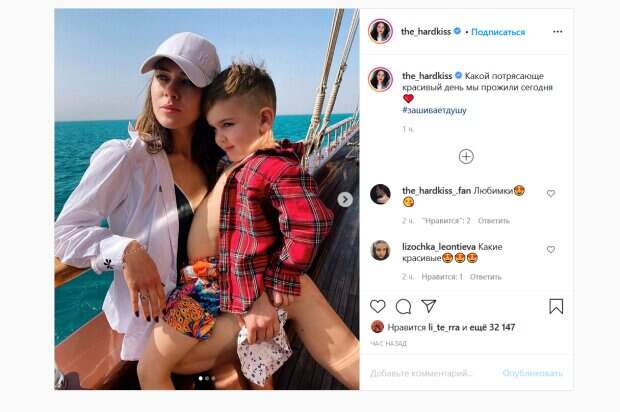The width and height of the screenshot is (620, 412).
Task: Like the lizochka_leontieva comment
Action: pyautogui.click(x=551, y=249)
